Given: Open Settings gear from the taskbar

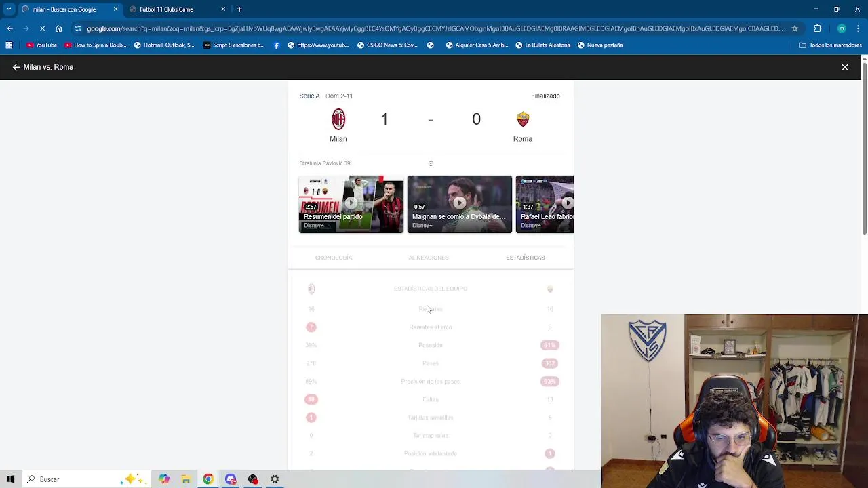Looking at the screenshot, I should point(275,479).
